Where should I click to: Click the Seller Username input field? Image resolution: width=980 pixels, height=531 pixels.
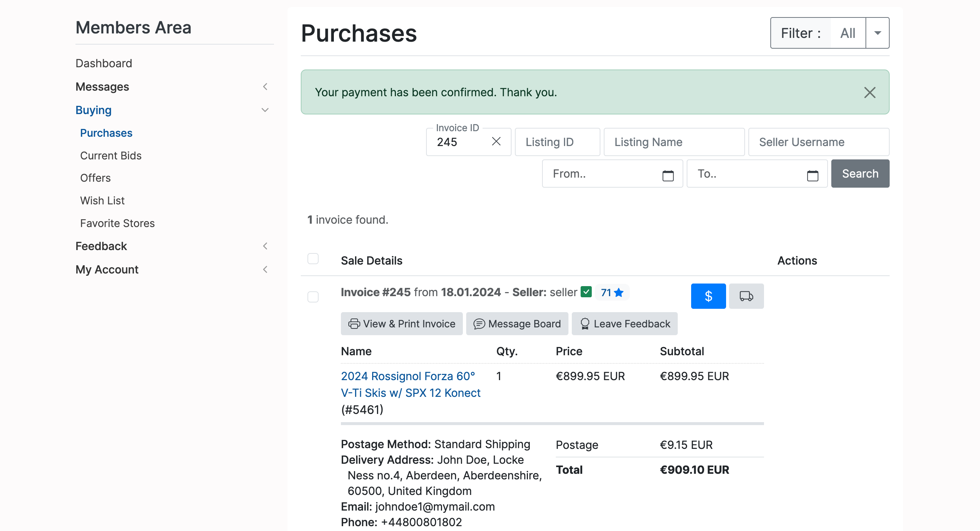pos(818,142)
